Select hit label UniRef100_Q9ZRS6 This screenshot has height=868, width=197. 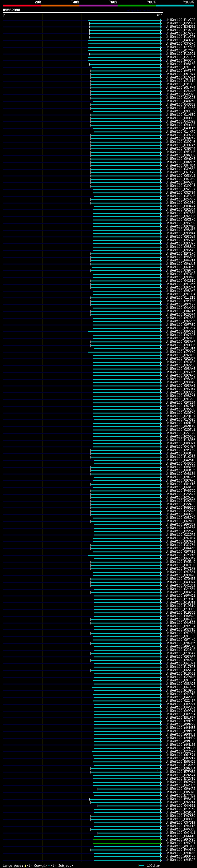pyautogui.click(x=180, y=365)
